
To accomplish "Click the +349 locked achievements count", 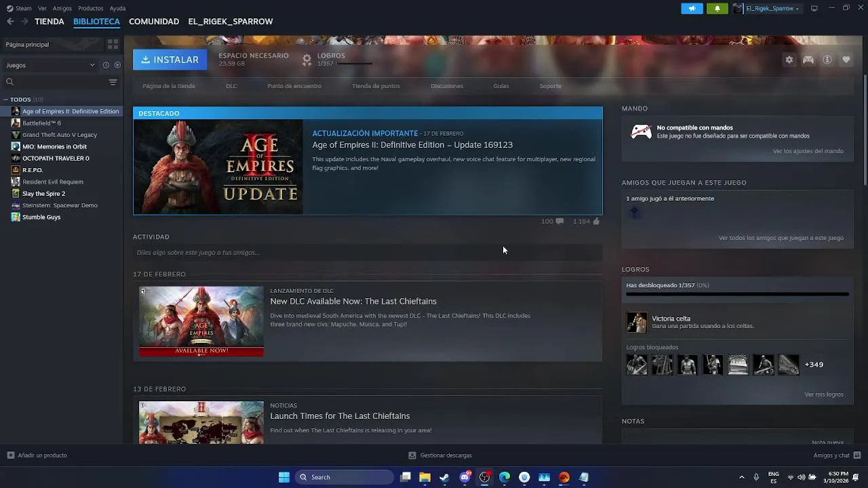I will pos(814,365).
